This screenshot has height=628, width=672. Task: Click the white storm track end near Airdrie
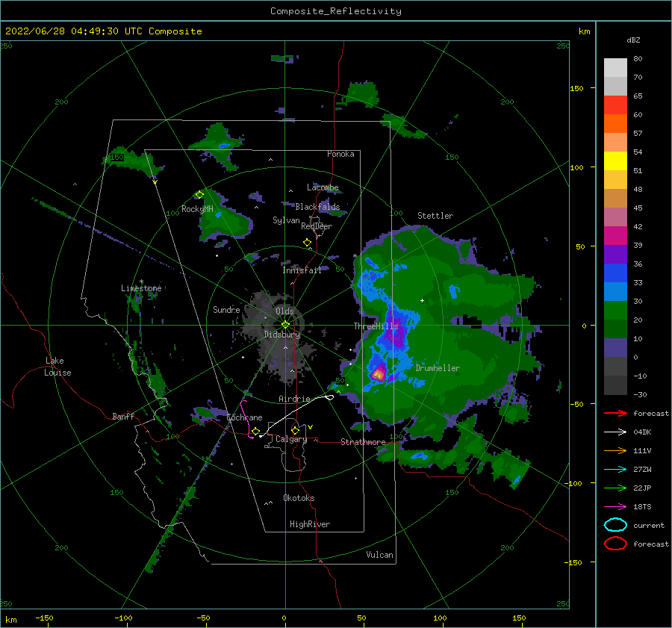point(329,398)
